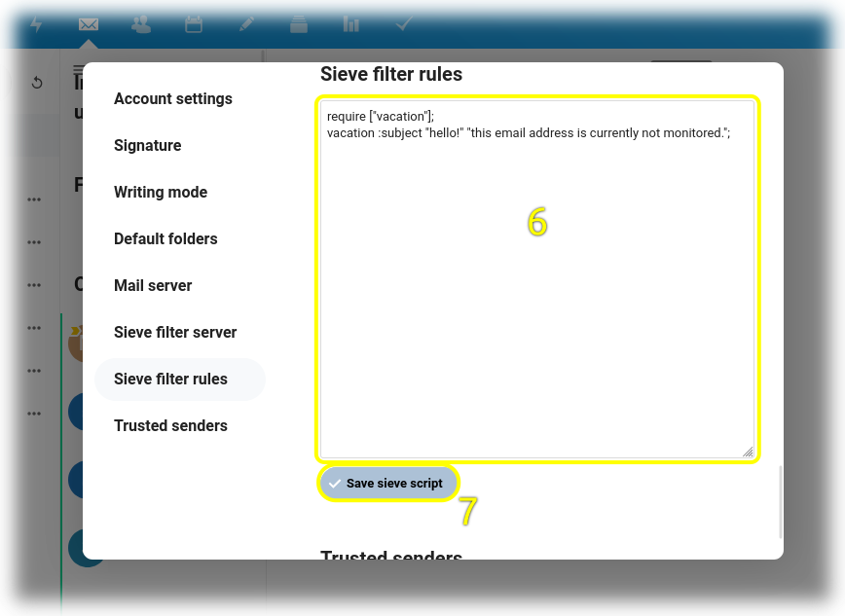Screen dimensions: 845x616
Task: Jump to Default folders section
Action: point(165,238)
